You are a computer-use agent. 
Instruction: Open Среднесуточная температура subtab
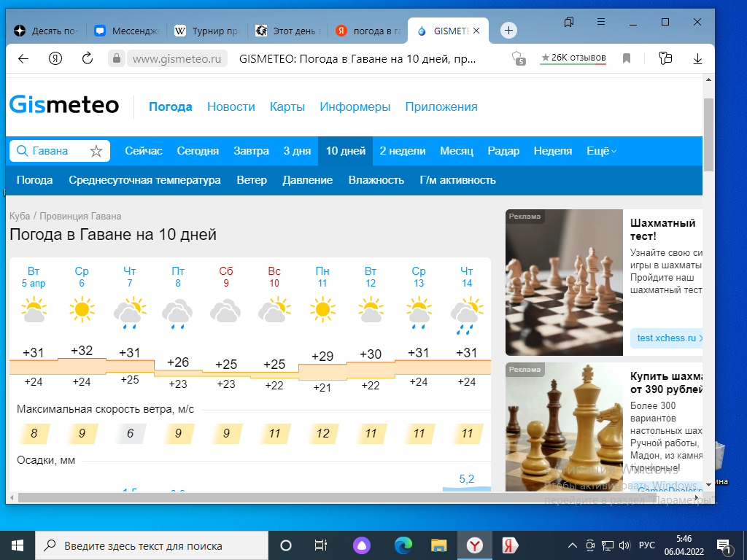(x=144, y=180)
